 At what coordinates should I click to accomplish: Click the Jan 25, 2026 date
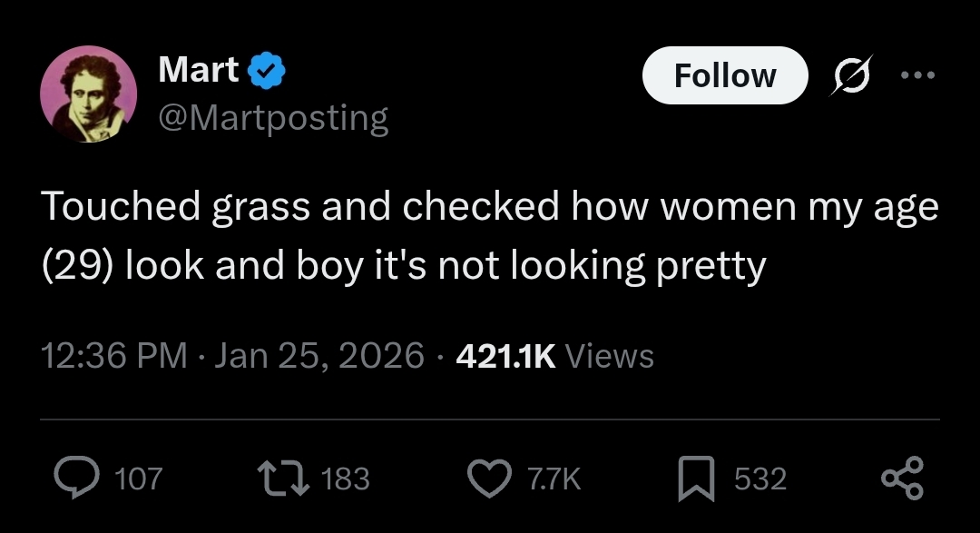pos(319,355)
